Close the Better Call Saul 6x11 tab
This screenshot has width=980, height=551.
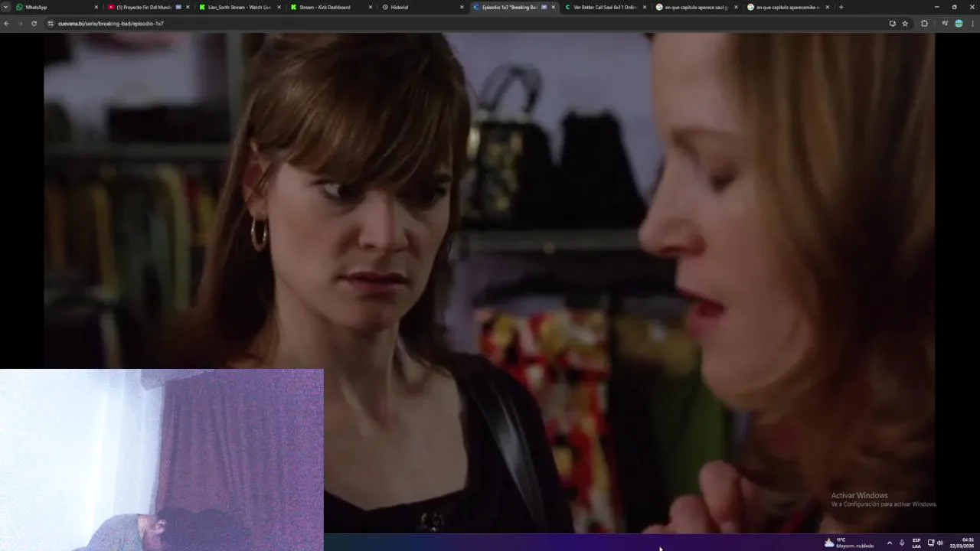645,7
